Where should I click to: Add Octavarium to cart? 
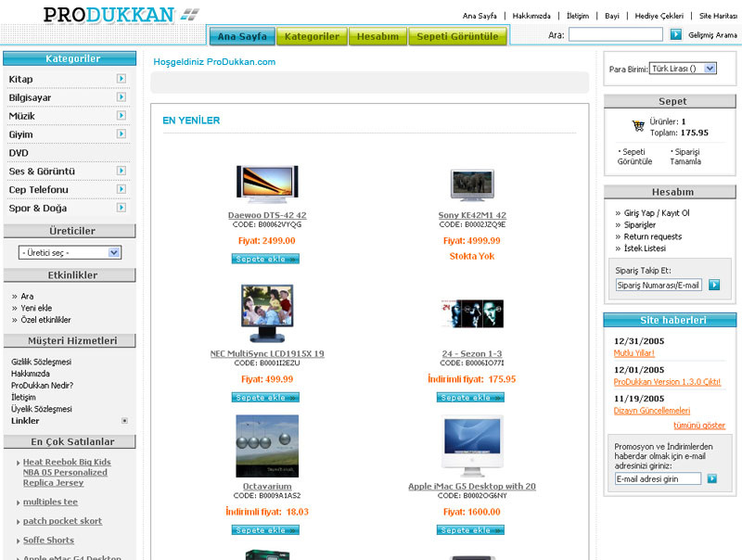click(x=265, y=530)
